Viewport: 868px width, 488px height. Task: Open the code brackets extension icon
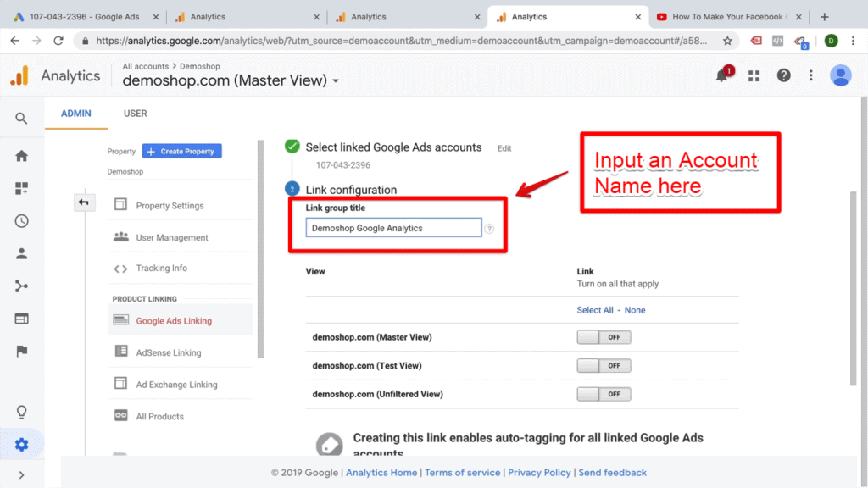coord(778,41)
